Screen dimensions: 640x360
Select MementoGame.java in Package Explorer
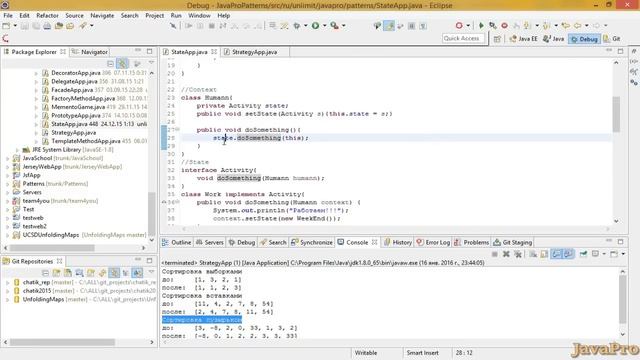pyautogui.click(x=78, y=107)
